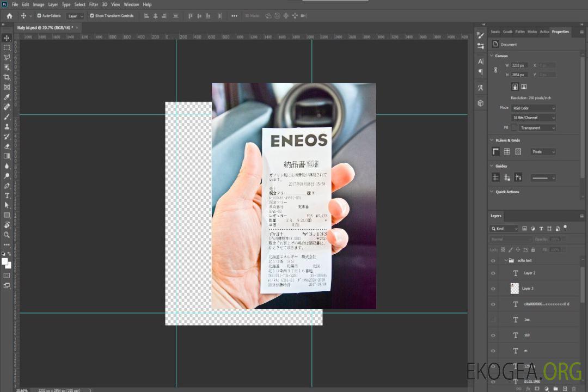Viewport: 588px width, 392px height.
Task: Go to Home screen icon
Action: (x=9, y=16)
